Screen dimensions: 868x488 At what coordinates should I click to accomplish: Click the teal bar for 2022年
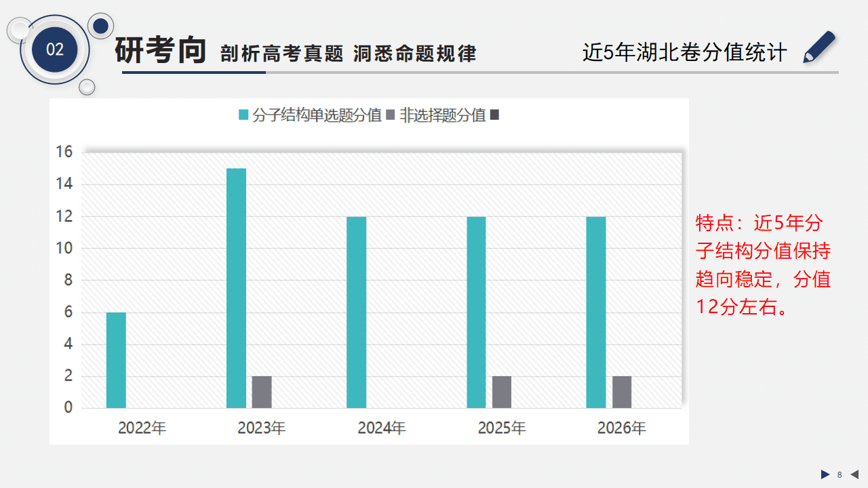tap(116, 360)
